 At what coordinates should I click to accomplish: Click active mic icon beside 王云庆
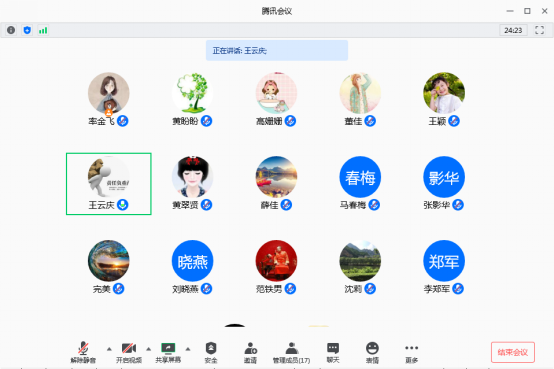(x=123, y=205)
